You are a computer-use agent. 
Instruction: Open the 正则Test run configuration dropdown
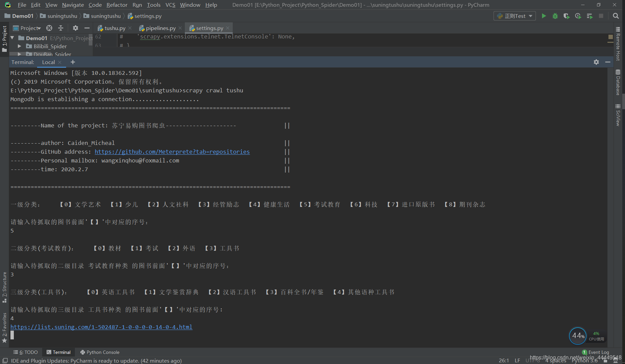coord(515,16)
